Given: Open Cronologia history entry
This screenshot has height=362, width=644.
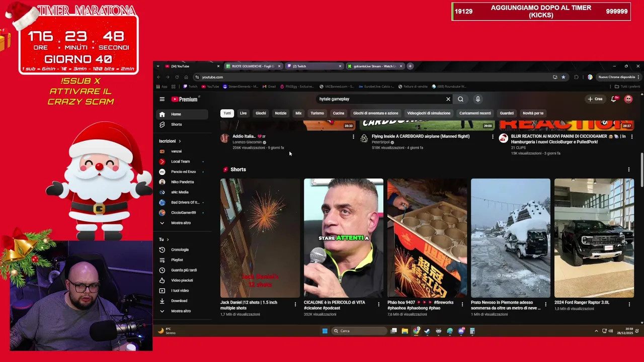Looking at the screenshot, I should click(x=181, y=250).
